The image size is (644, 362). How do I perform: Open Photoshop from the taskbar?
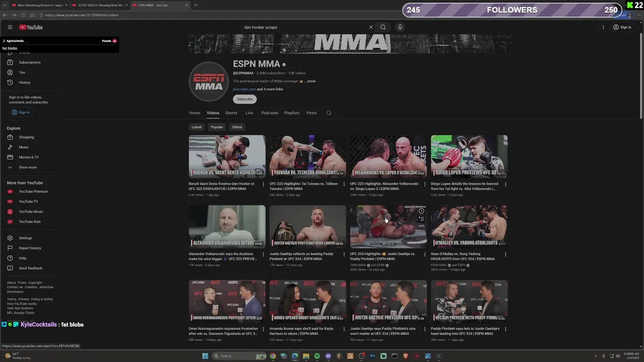click(x=372, y=356)
